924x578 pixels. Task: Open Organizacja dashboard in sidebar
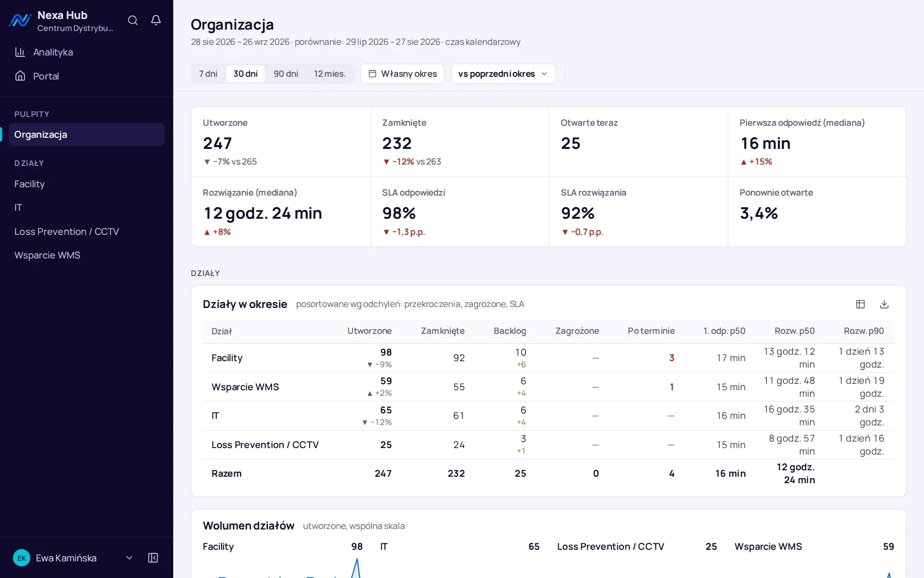86,135
